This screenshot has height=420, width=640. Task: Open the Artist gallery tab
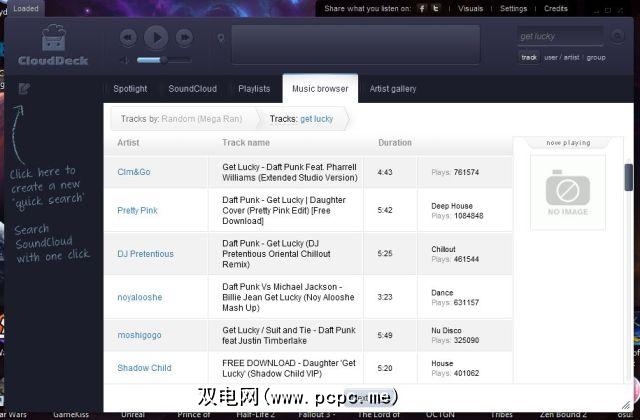(x=393, y=89)
